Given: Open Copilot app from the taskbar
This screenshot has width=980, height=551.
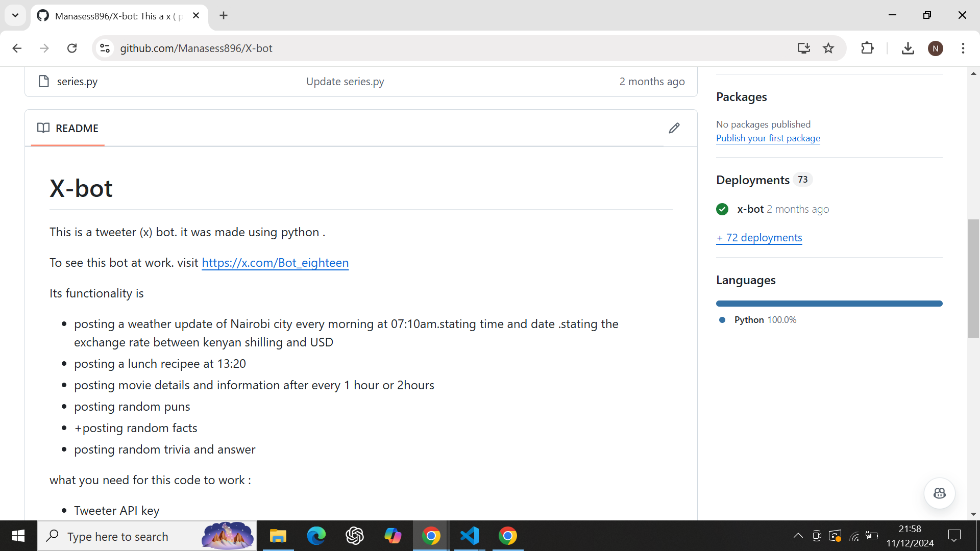Looking at the screenshot, I should (393, 536).
